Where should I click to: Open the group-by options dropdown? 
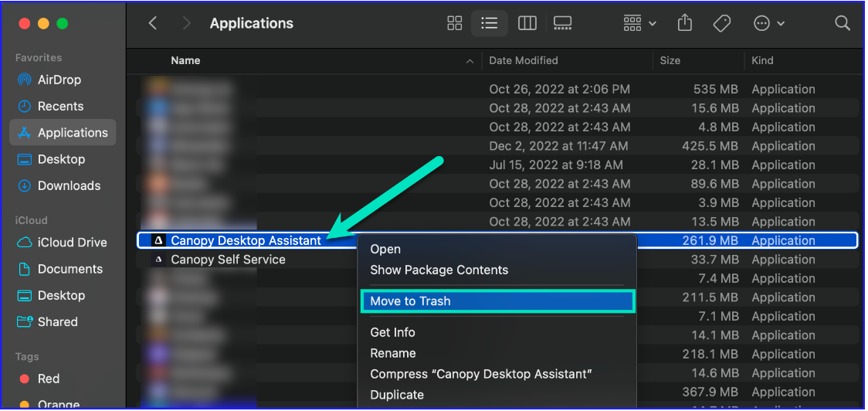(x=640, y=23)
